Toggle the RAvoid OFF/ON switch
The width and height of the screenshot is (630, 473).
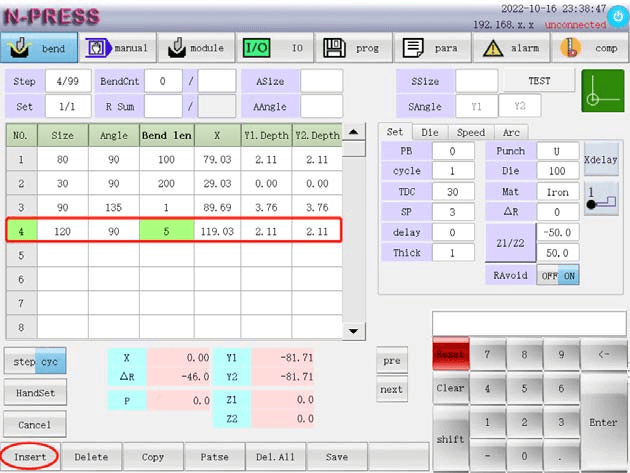pyautogui.click(x=557, y=275)
